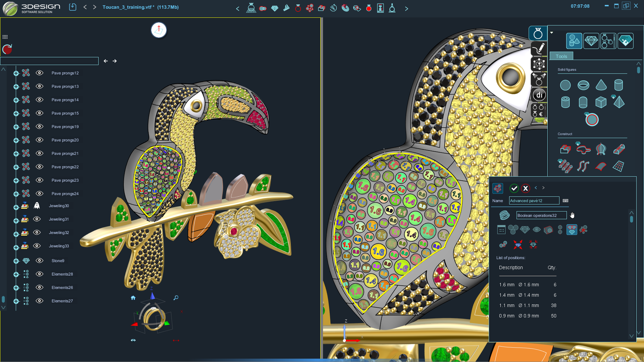Cancel the pavé dialog with the X button

coord(526,188)
